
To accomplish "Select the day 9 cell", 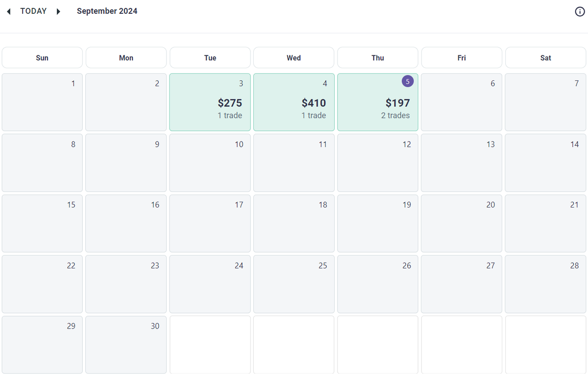I will (126, 163).
